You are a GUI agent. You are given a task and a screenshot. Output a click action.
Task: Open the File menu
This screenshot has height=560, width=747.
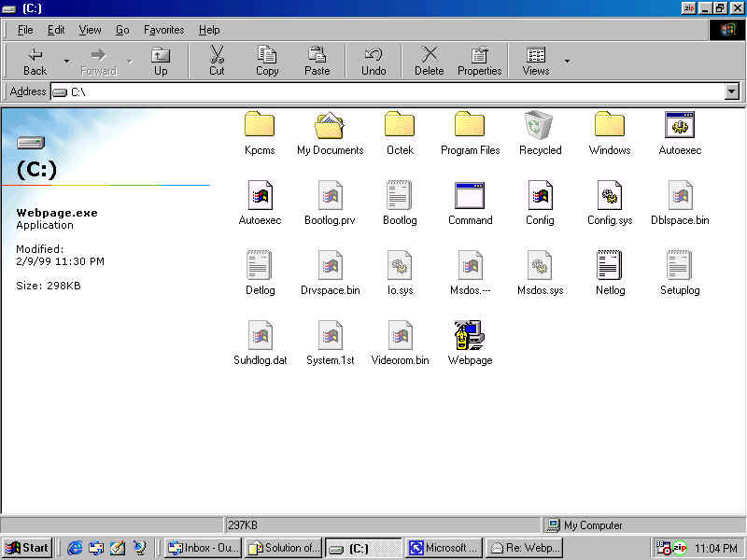[25, 30]
